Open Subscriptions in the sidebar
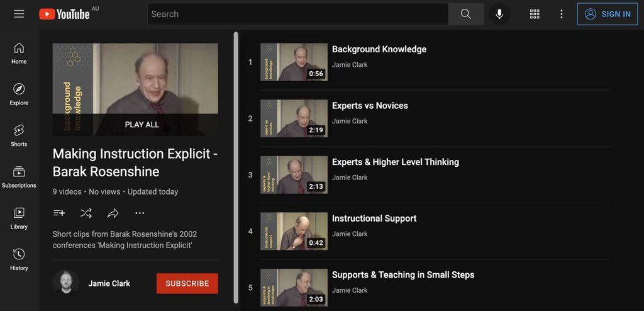 (19, 178)
